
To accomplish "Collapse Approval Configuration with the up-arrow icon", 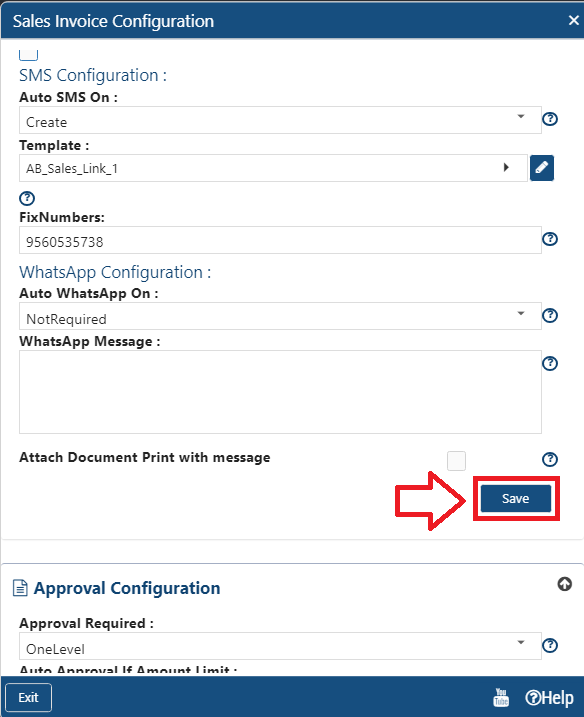I will click(x=565, y=584).
